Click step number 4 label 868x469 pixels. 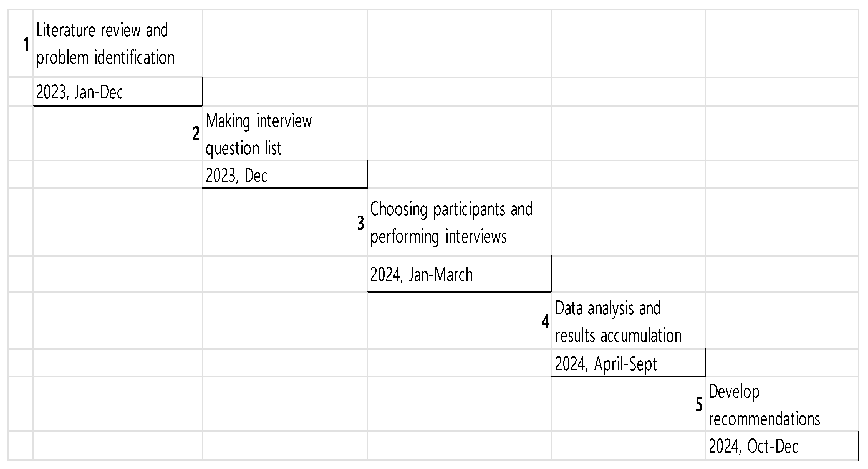tap(546, 321)
